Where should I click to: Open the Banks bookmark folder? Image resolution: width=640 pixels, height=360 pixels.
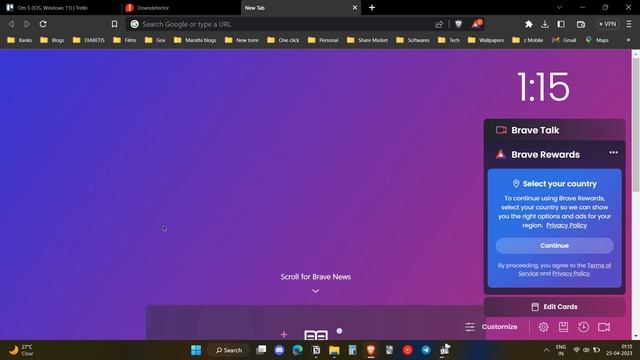click(x=20, y=40)
